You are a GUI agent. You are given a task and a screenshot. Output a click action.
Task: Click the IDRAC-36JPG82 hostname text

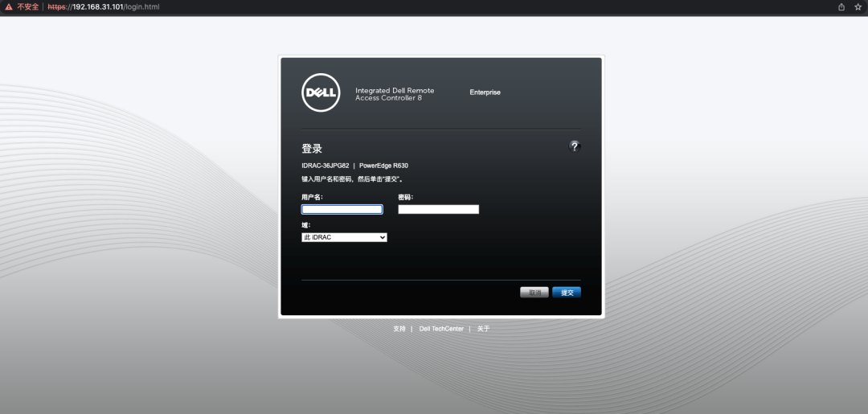coord(325,166)
